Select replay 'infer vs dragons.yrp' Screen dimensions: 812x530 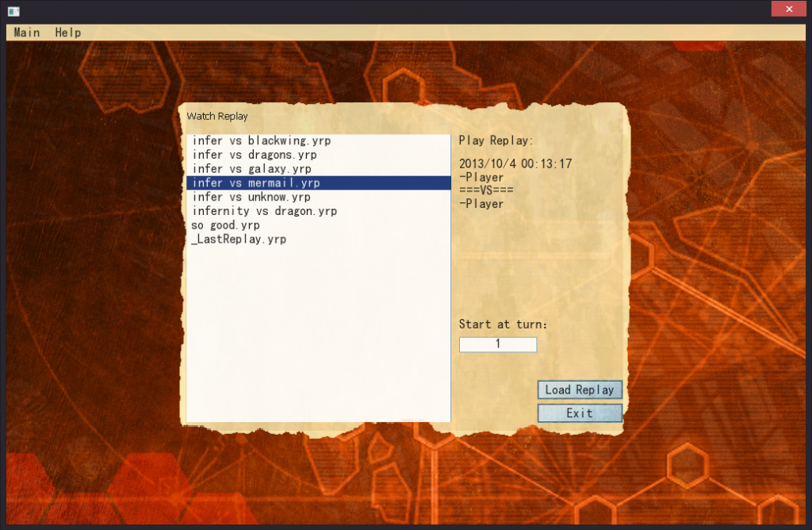(x=255, y=155)
